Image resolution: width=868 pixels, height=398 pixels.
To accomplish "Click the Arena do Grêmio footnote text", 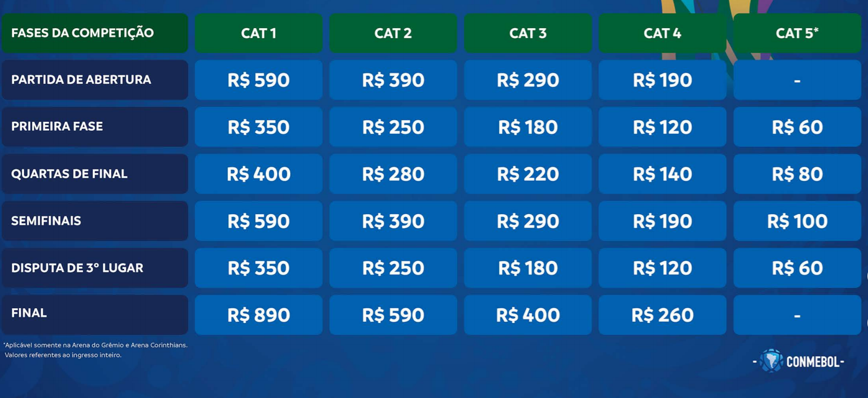I will coord(96,345).
